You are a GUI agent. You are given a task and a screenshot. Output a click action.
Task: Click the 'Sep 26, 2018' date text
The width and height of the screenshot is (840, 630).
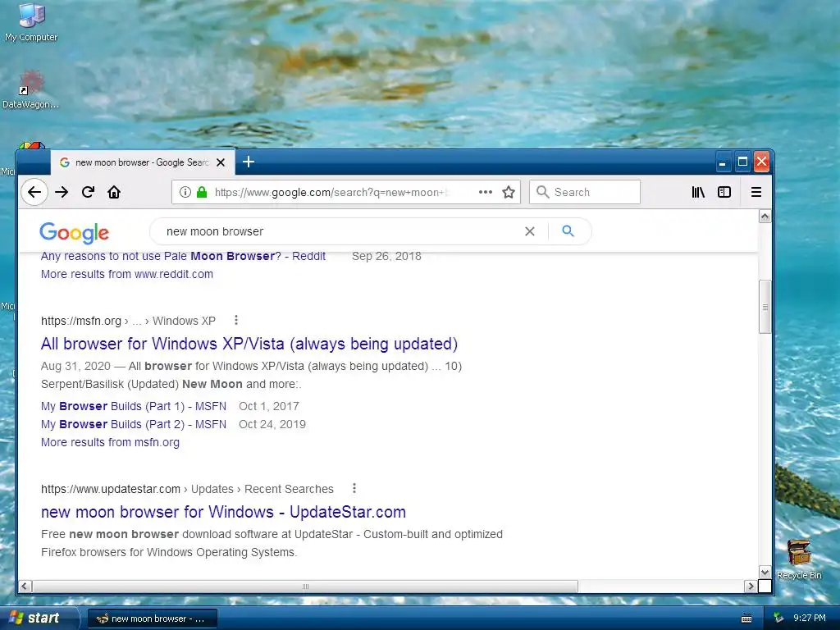(x=386, y=256)
